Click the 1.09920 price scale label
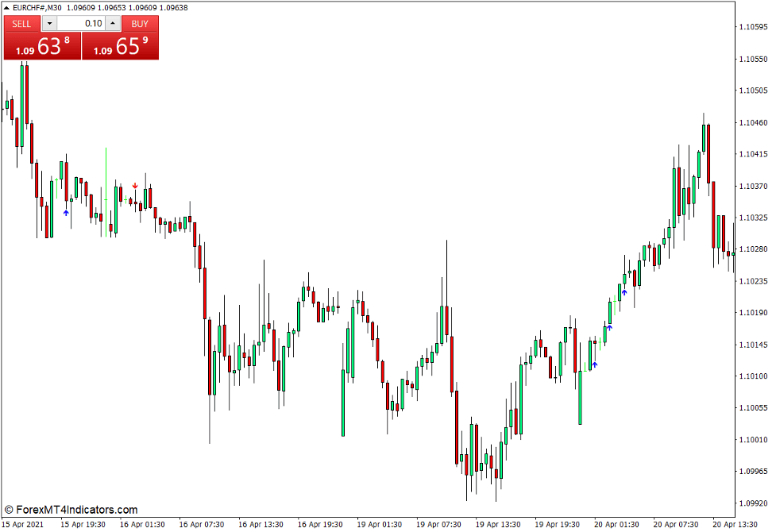Image resolution: width=776 pixels, height=532 pixels. tap(751, 503)
